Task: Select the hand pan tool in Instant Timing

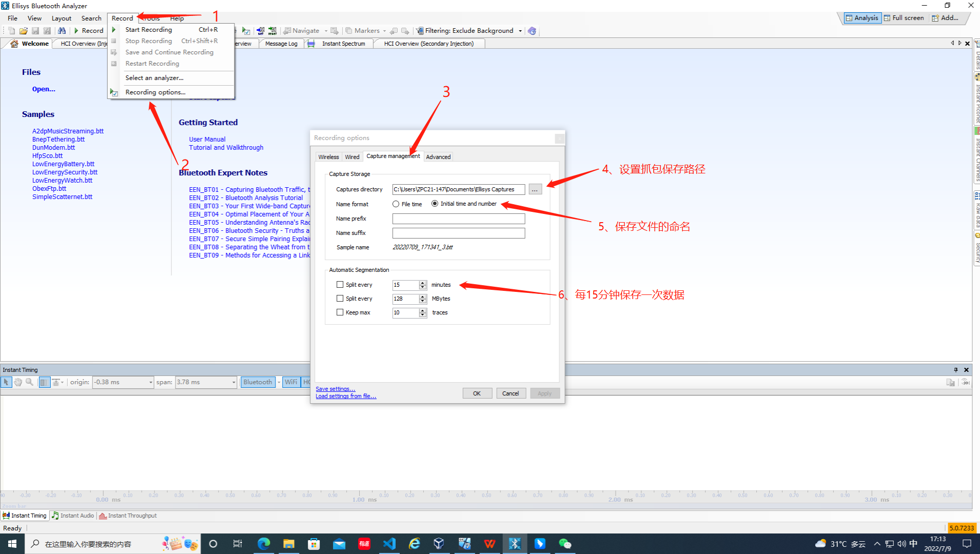Action: pyautogui.click(x=18, y=382)
